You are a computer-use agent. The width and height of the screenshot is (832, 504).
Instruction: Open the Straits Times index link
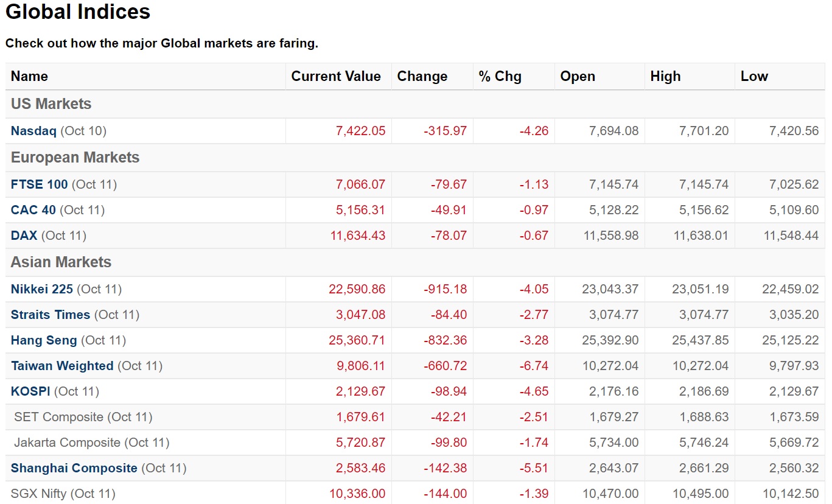tap(50, 315)
